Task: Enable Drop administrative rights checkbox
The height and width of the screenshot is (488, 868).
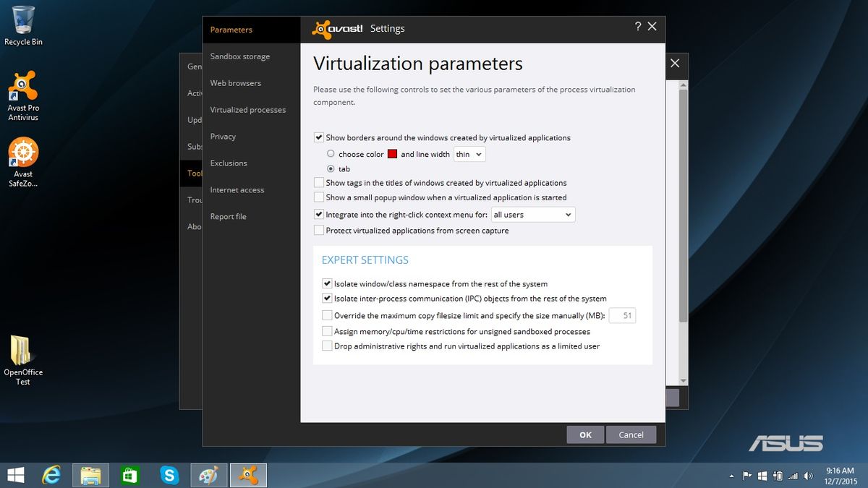Action: point(327,346)
